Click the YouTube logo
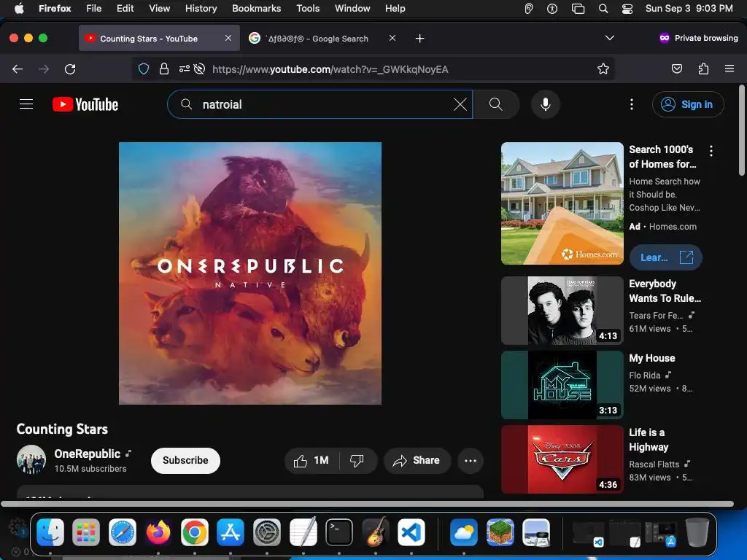Viewport: 747px width, 560px height. (85, 104)
